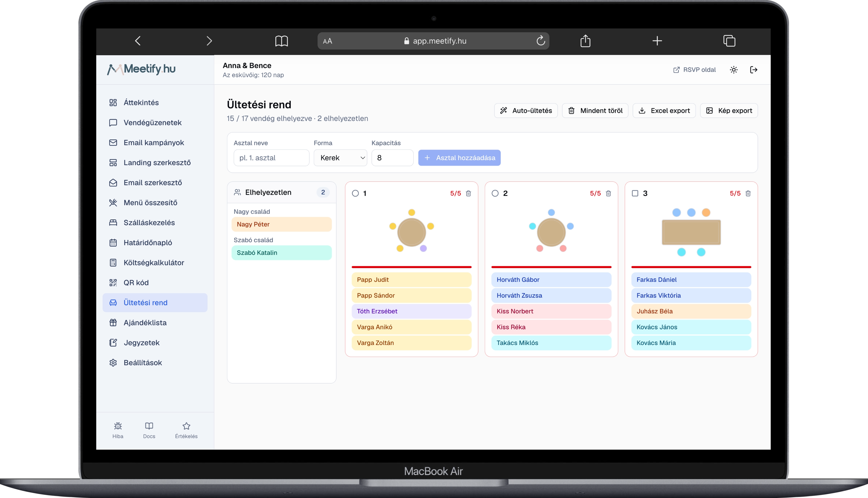Open the browser bookmarks book icon
Image resolution: width=868 pixels, height=498 pixels.
coord(281,41)
